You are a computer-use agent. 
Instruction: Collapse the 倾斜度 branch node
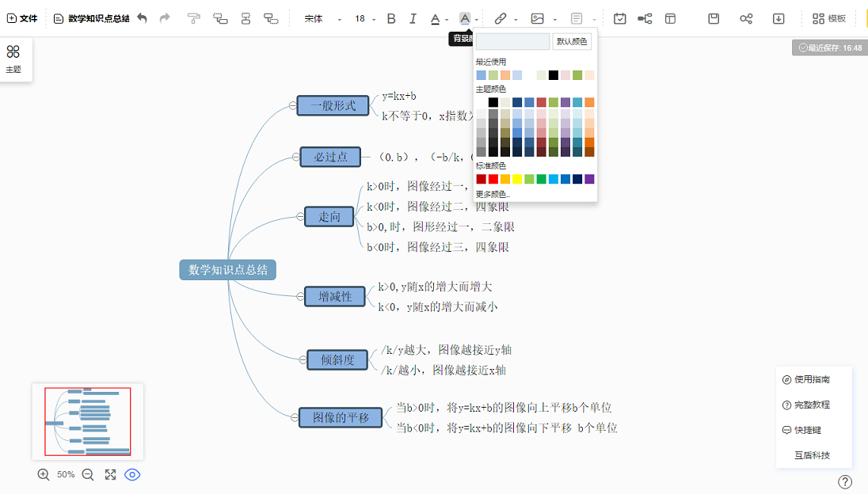[x=303, y=360]
